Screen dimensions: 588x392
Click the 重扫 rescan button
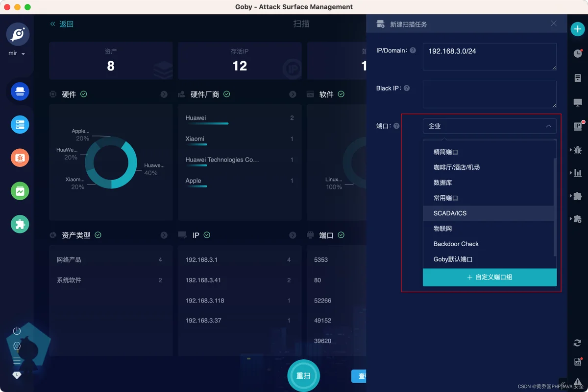[304, 376]
